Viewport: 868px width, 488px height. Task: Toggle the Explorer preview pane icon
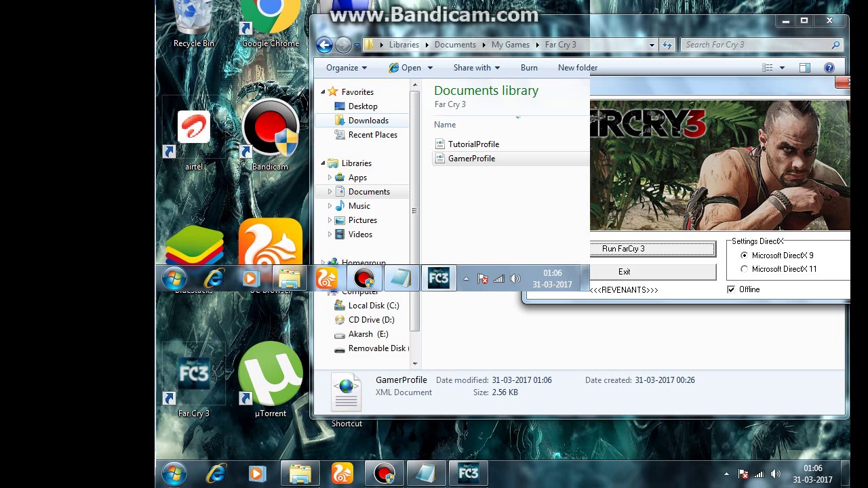tap(805, 68)
